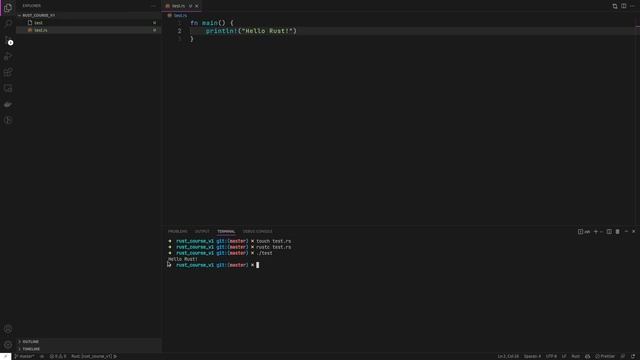Expand the Timeline section
The image size is (640, 360).
click(89, 349)
